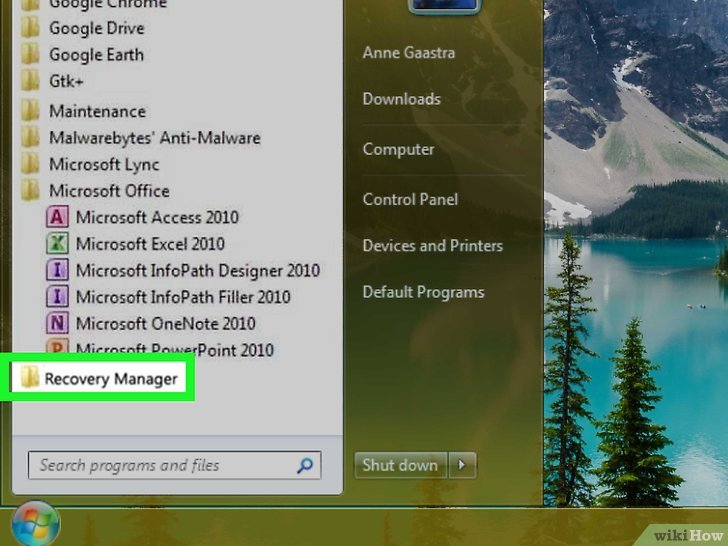Viewport: 728px width, 546px height.
Task: Click the Windows Start orb
Action: (x=36, y=523)
